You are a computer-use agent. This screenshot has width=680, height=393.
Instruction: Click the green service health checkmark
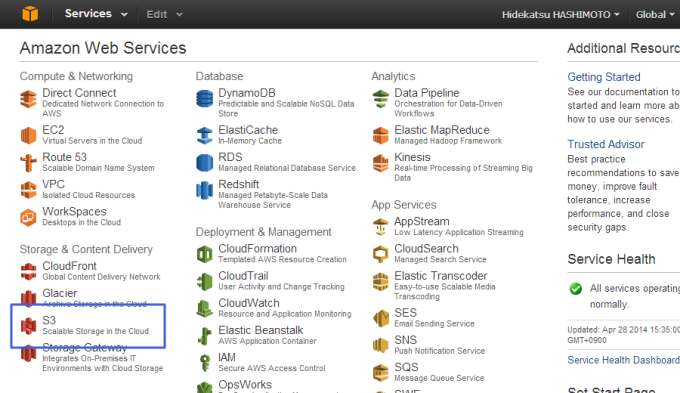[576, 288]
